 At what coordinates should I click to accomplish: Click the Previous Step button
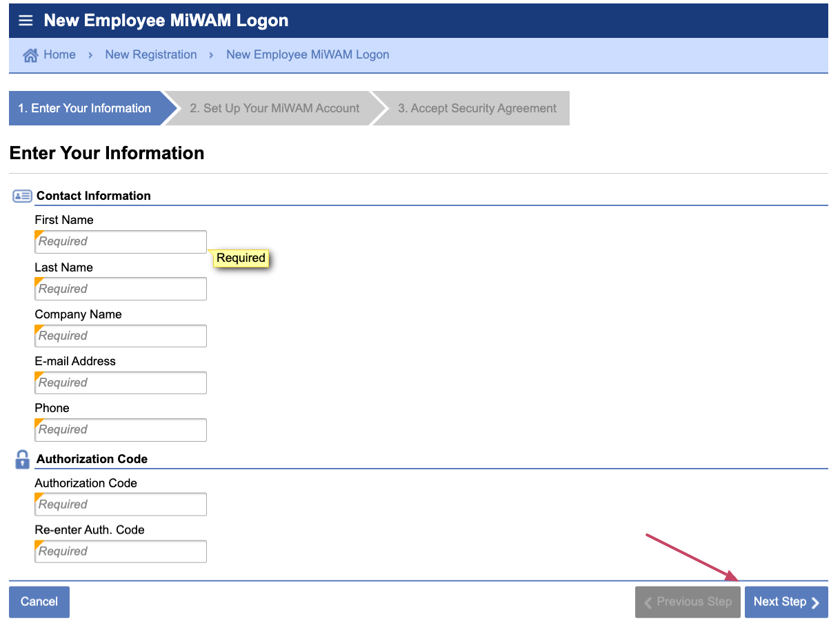[x=688, y=602]
